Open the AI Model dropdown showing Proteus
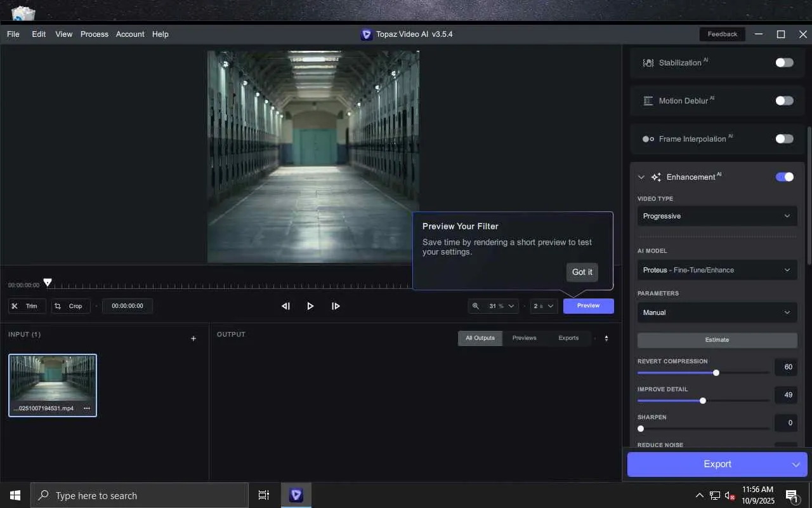 point(717,270)
